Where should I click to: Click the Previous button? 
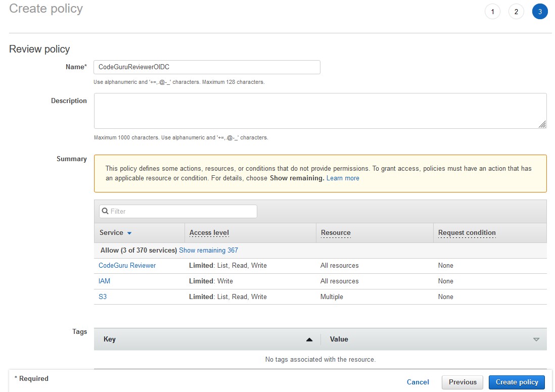point(462,382)
